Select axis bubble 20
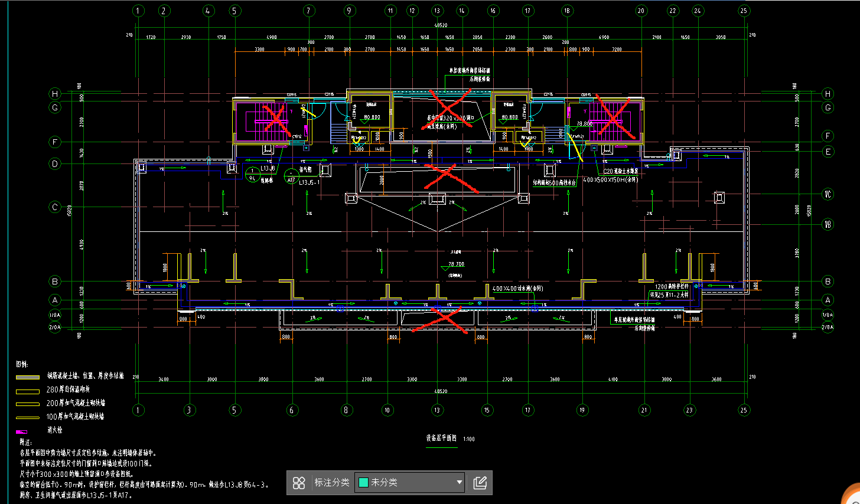This screenshot has width=860, height=504. coord(641,11)
